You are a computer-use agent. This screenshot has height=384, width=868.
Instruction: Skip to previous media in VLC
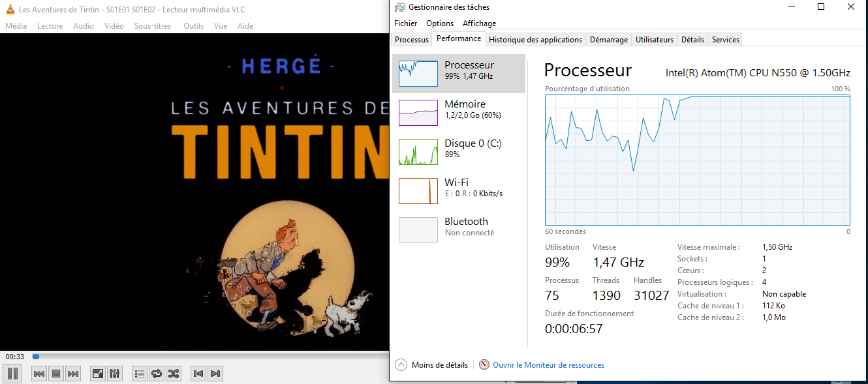(39, 374)
